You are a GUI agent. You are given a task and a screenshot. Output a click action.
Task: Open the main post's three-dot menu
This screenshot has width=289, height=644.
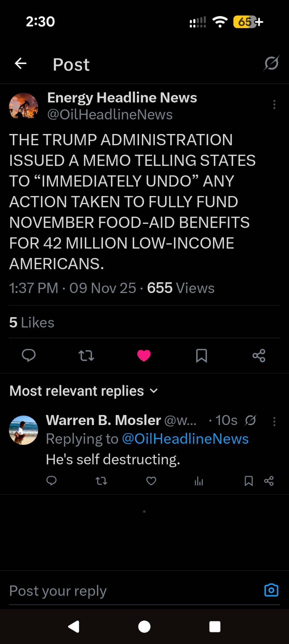click(x=274, y=104)
